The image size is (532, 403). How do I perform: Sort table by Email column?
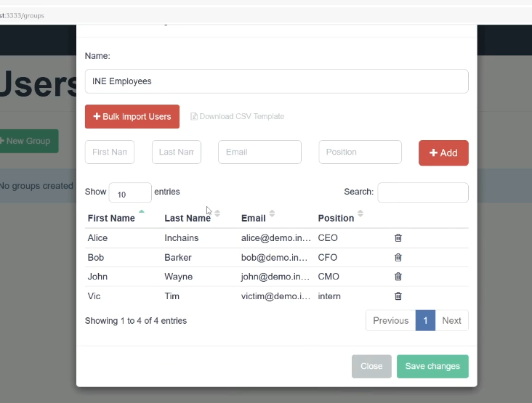coord(272,214)
